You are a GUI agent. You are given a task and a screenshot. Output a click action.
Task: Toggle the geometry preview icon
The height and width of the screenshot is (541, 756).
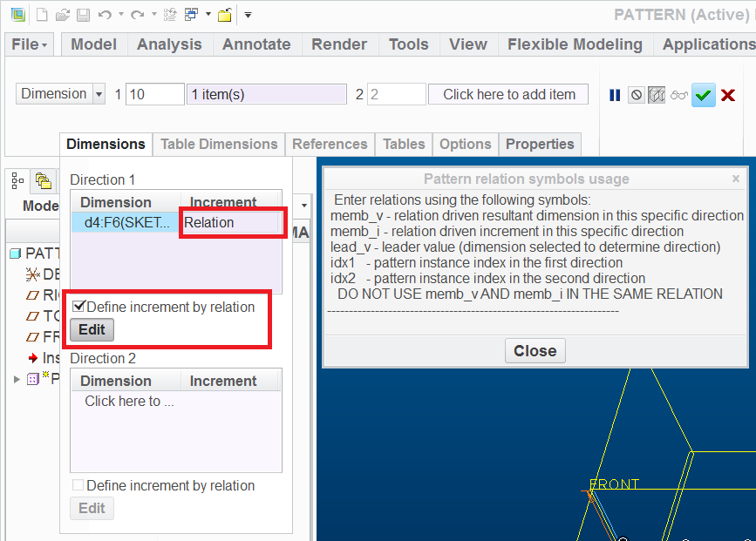coord(657,95)
